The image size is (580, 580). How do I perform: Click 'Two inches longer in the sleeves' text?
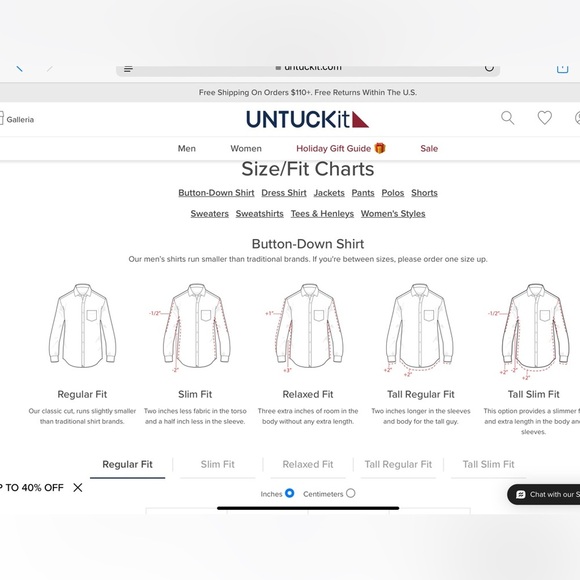pos(421,416)
